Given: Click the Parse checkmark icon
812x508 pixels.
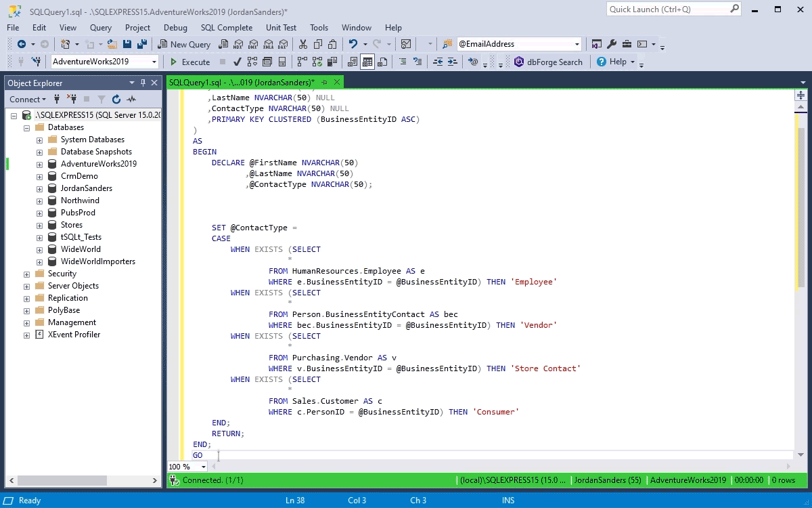Looking at the screenshot, I should [x=238, y=62].
